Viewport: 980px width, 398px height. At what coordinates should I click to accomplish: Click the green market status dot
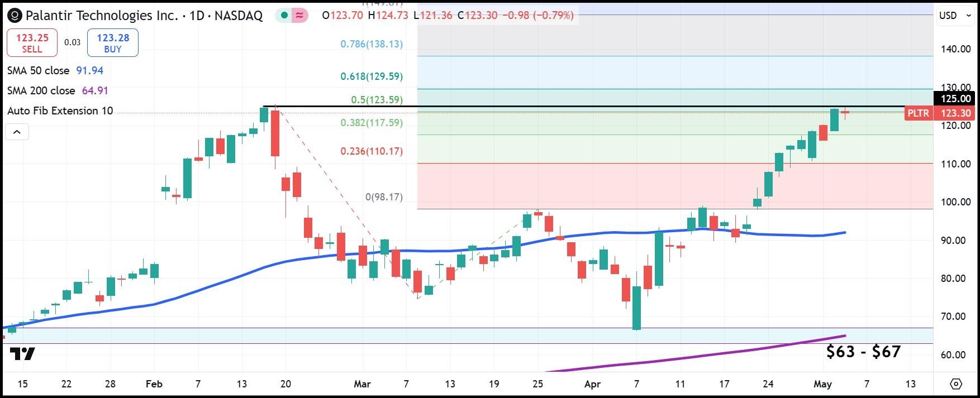[284, 16]
